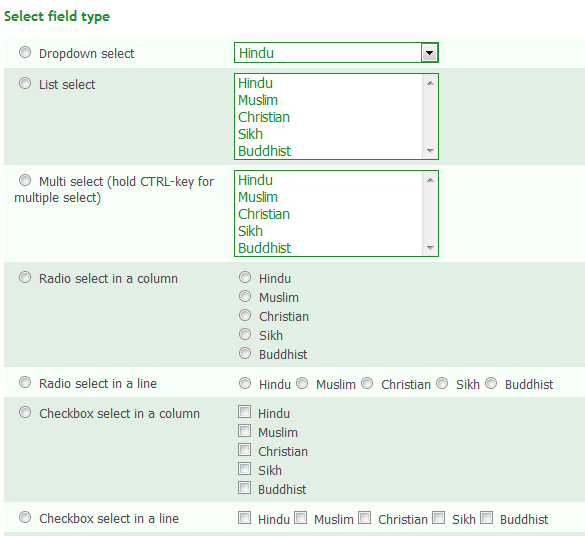Select Sikh in the Multi select list
Viewport: 585px width, 536px height.
[330, 231]
